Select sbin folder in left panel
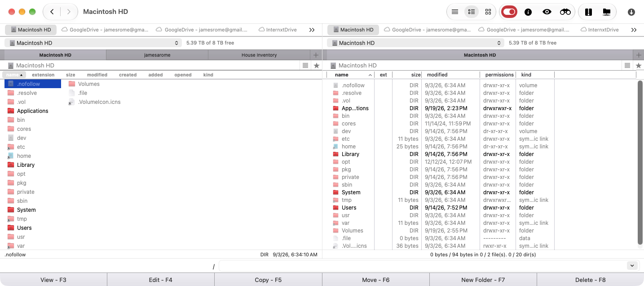Screen dimensions: 644x286 pos(22,201)
